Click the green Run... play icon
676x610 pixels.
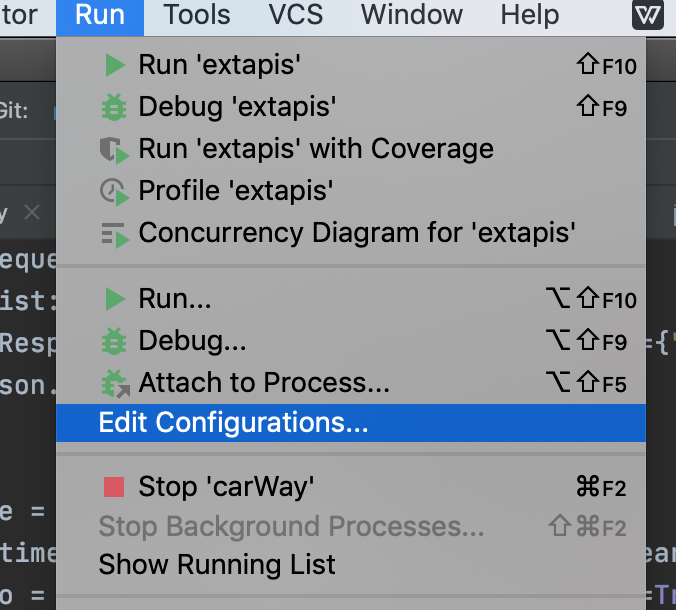[115, 299]
